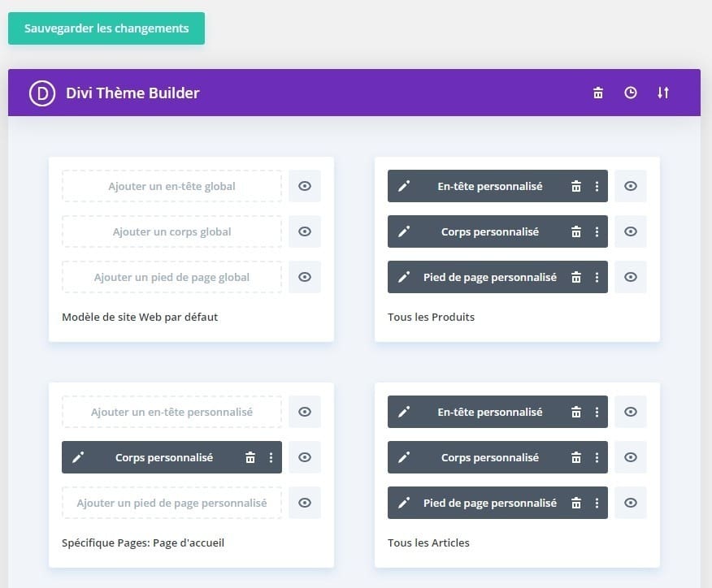Image resolution: width=712 pixels, height=588 pixels.
Task: Open options menu for Tous les Produits header
Action: (x=597, y=186)
